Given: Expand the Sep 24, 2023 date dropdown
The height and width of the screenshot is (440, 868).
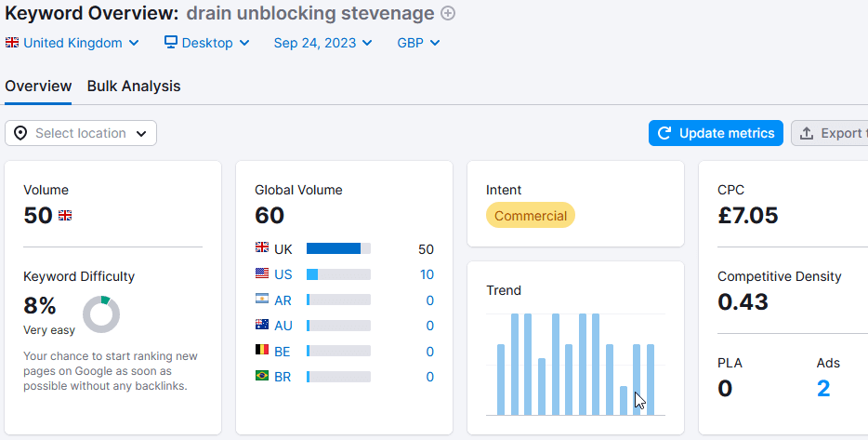Looking at the screenshot, I should (x=322, y=43).
